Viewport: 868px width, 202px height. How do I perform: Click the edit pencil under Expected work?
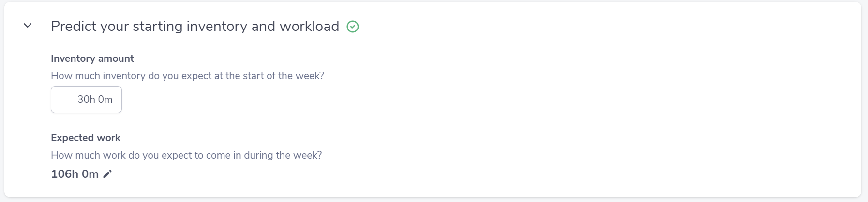[x=107, y=174]
